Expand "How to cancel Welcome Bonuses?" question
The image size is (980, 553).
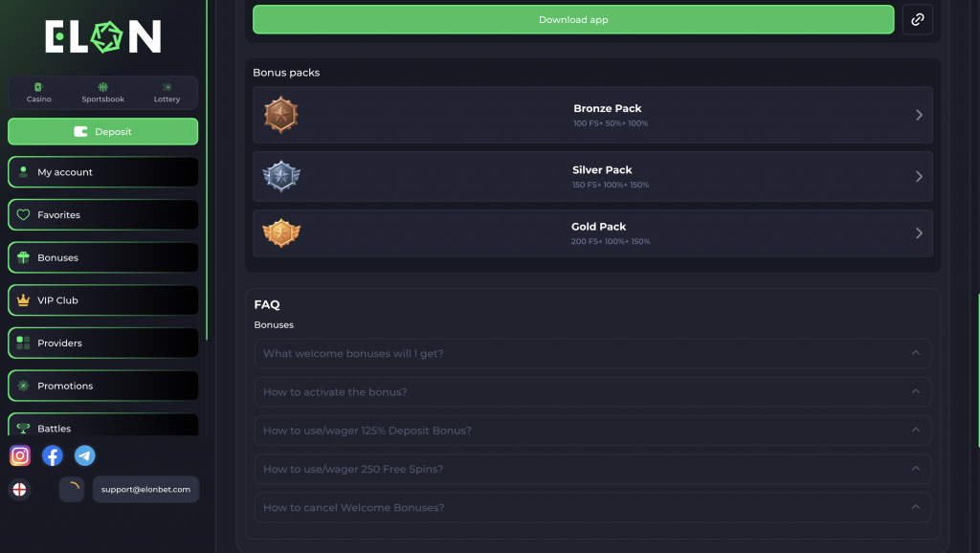tap(592, 508)
